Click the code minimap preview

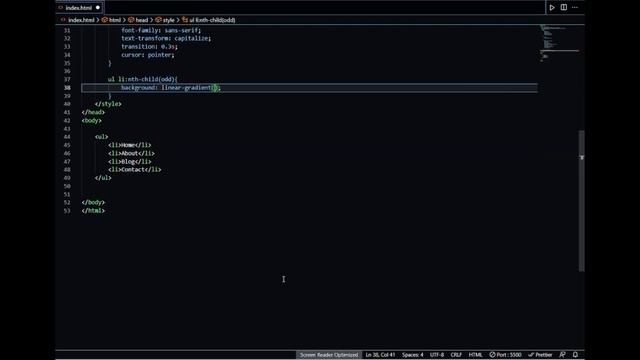coord(559,43)
